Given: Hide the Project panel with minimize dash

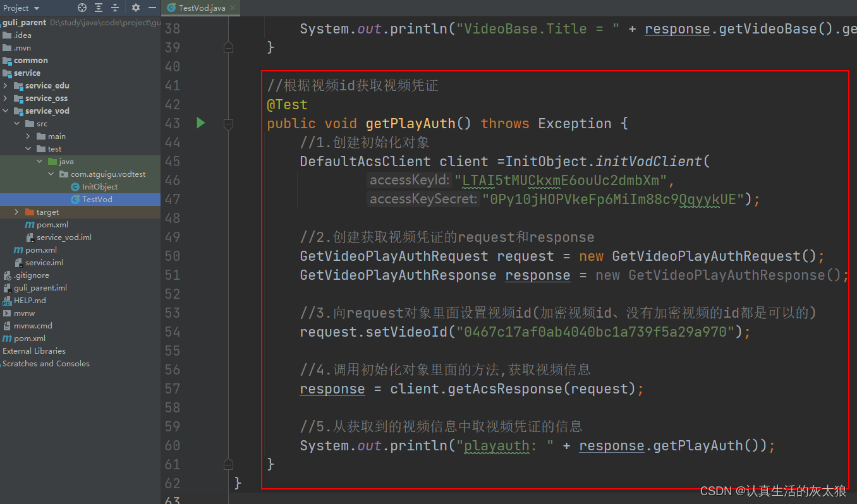Looking at the screenshot, I should [x=152, y=8].
